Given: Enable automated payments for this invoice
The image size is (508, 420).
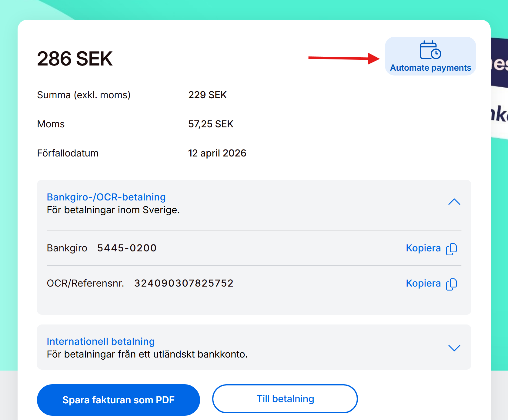Looking at the screenshot, I should coord(430,56).
